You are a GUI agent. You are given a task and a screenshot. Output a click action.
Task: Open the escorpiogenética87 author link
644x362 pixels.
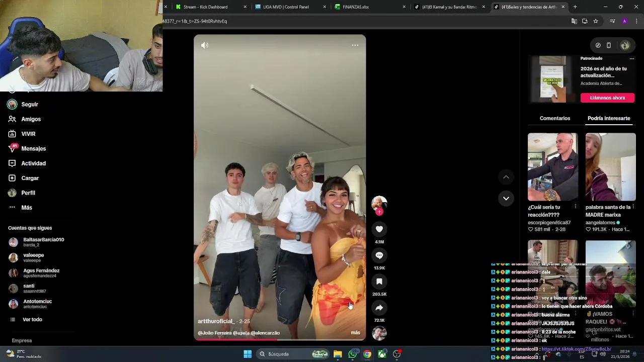(549, 222)
